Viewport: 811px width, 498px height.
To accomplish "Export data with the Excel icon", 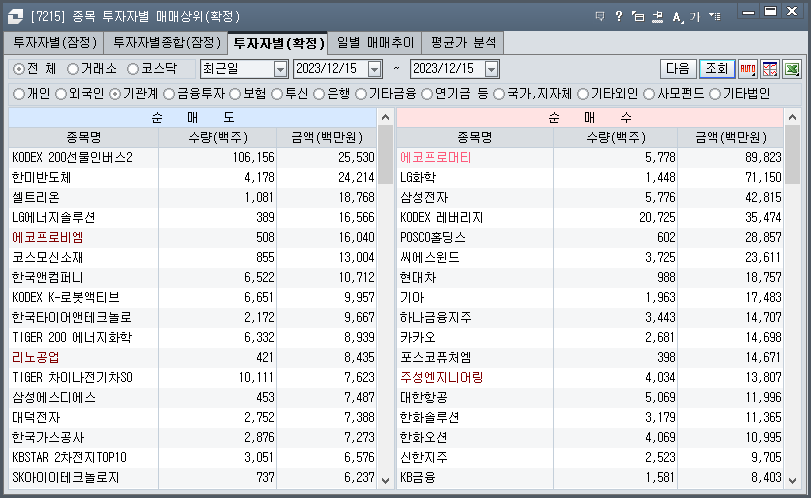I will click(x=792, y=69).
